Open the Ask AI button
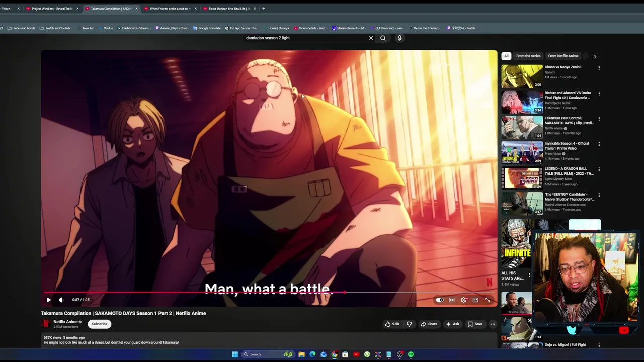The image size is (644, 362). pyautogui.click(x=452, y=324)
